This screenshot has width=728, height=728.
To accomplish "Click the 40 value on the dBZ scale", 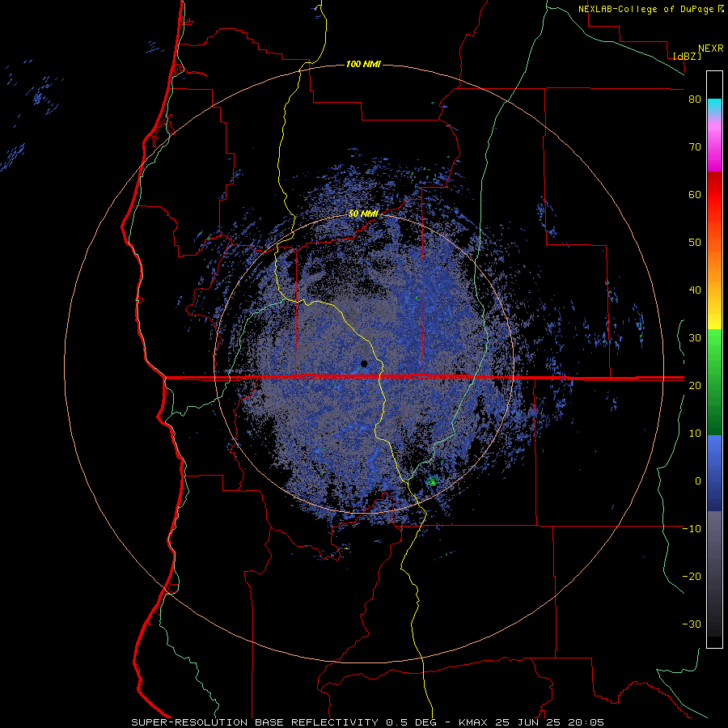I will point(695,290).
